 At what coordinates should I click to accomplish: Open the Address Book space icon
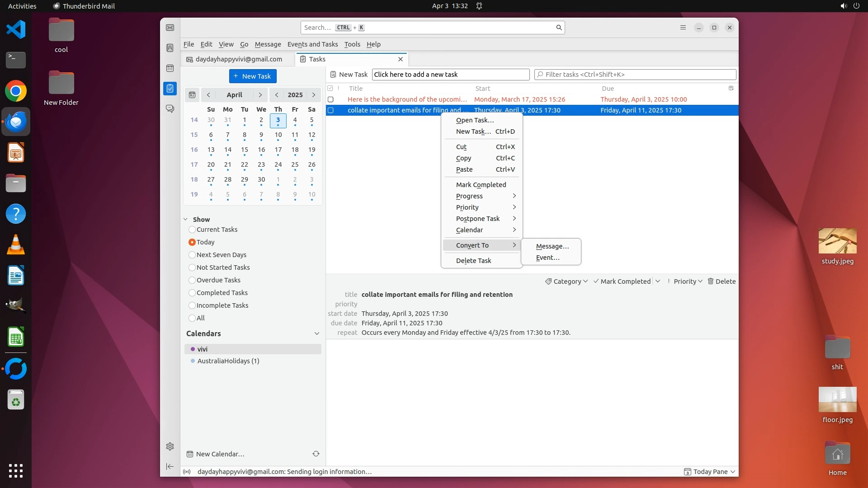pos(170,48)
